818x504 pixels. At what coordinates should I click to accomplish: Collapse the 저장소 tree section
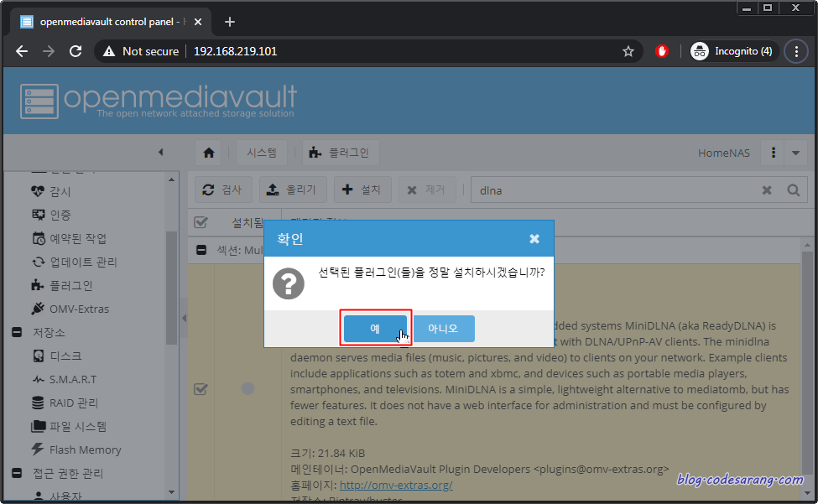(18, 332)
